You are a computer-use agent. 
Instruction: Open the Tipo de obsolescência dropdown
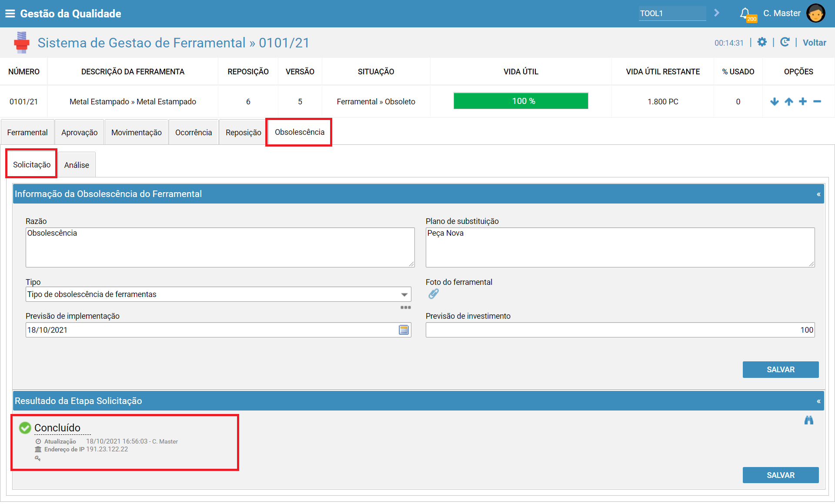coord(218,294)
